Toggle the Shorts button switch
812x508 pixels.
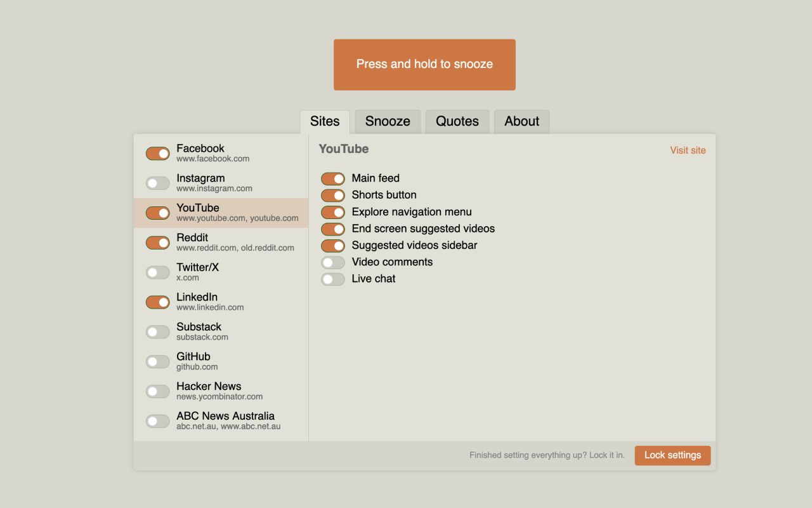333,196
